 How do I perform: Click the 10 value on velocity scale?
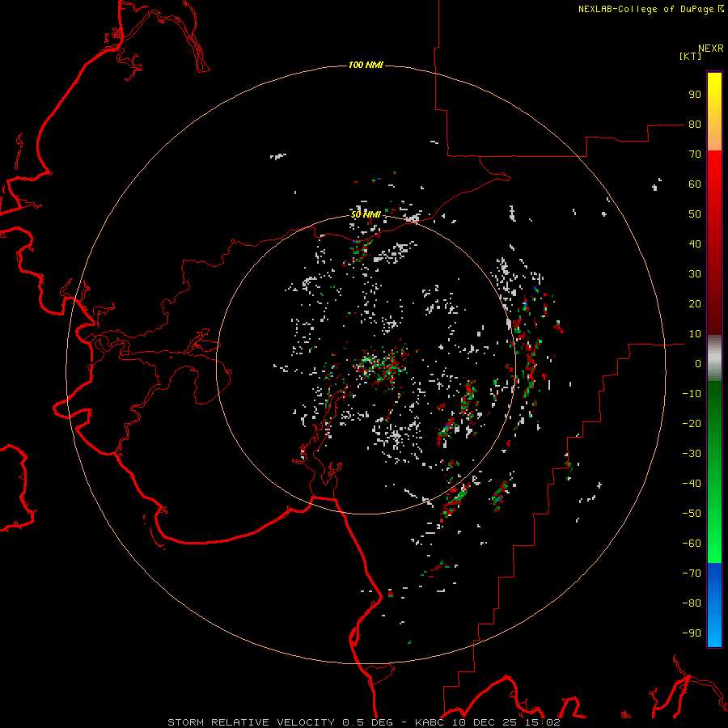695,334
